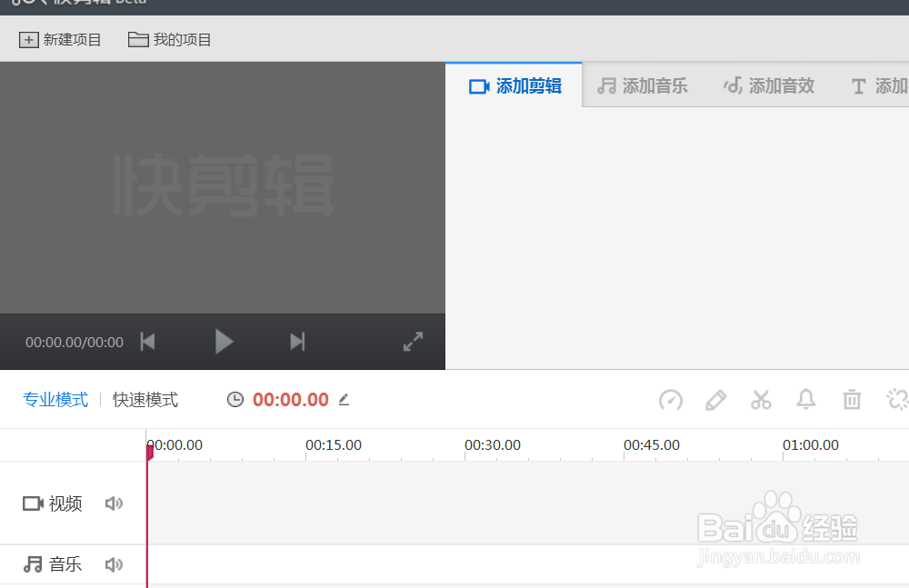Click the trash delete icon

point(851,400)
